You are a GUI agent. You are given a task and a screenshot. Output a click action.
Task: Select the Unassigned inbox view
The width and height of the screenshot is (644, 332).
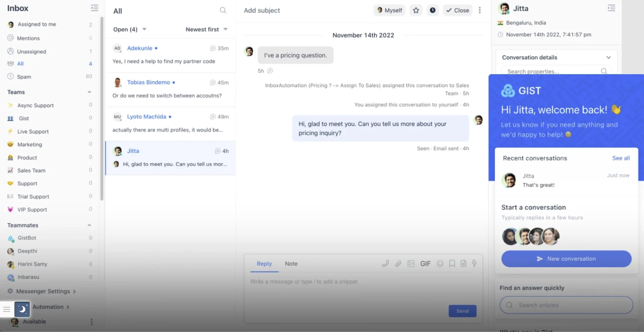(31, 52)
